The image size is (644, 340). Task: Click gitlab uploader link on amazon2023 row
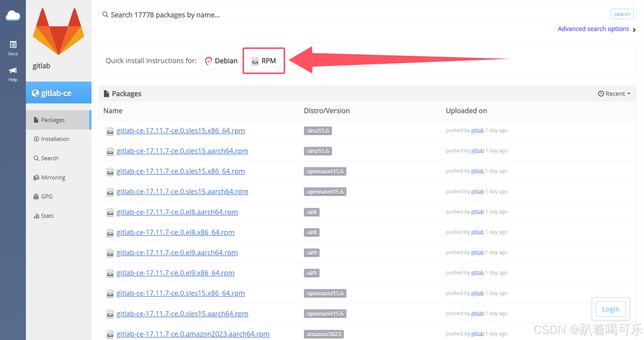(x=477, y=334)
